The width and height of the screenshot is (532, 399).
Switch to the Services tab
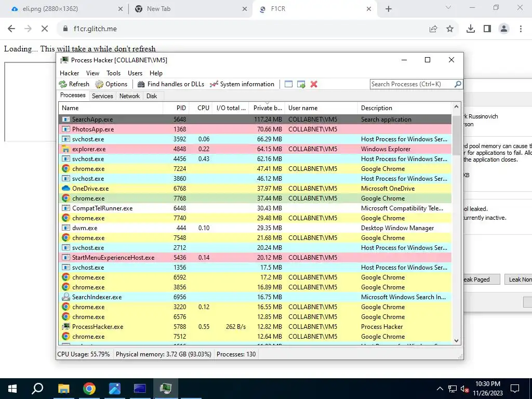(x=102, y=96)
